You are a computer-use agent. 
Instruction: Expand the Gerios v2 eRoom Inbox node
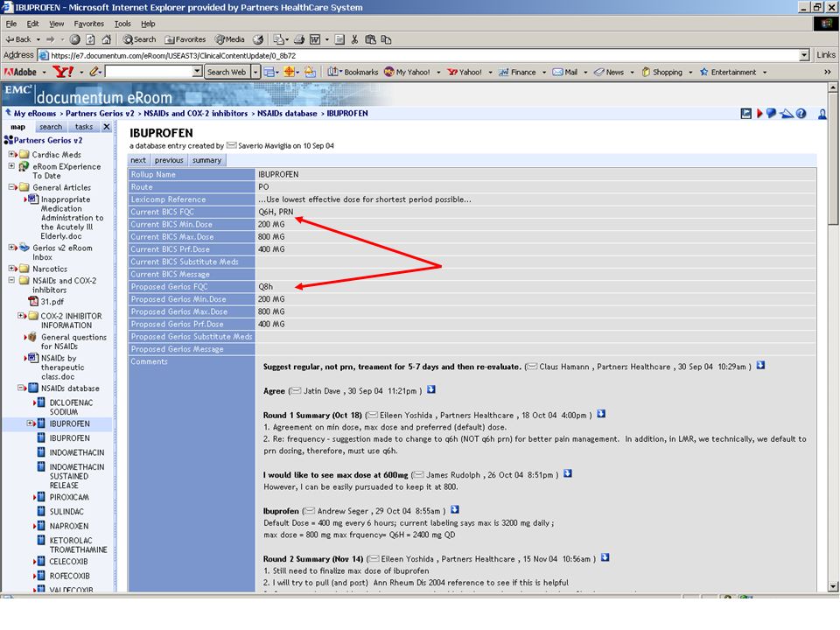coord(11,248)
